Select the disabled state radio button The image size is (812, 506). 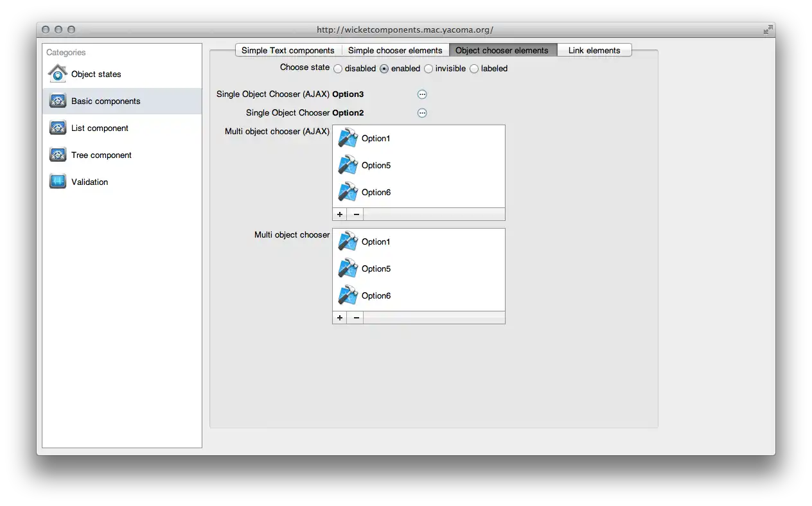click(338, 69)
